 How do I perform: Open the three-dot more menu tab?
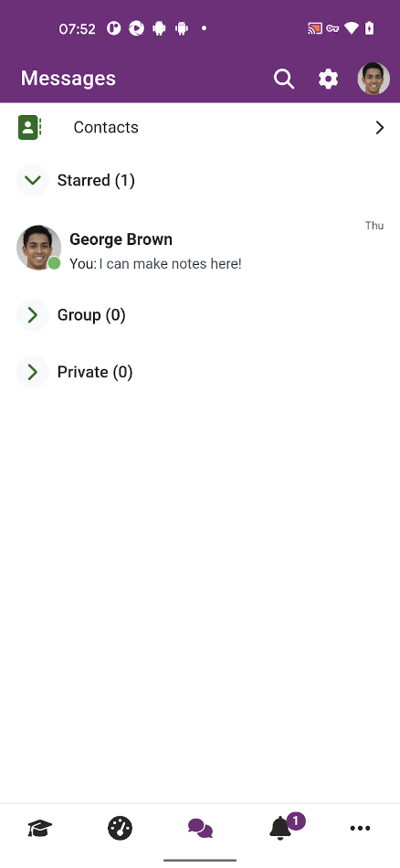(x=360, y=829)
